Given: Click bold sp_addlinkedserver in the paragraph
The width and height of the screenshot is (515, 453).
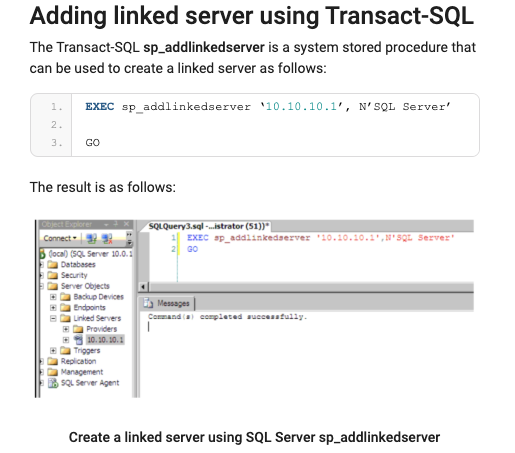Looking at the screenshot, I should (204, 47).
